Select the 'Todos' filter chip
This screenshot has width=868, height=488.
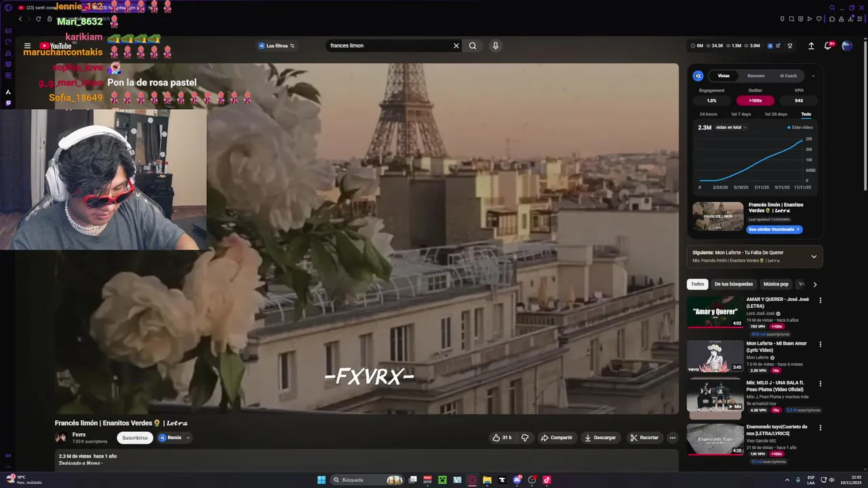697,284
